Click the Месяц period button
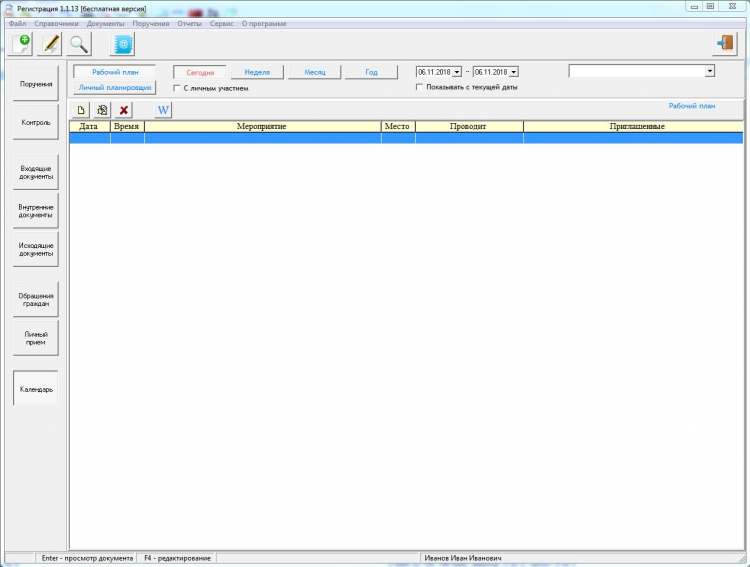This screenshot has height=567, width=750. click(315, 72)
